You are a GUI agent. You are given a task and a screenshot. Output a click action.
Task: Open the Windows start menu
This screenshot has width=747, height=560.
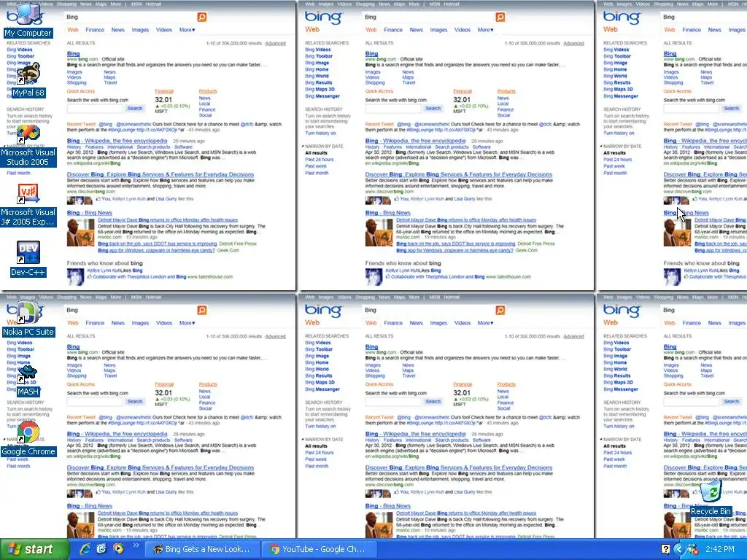coord(34,549)
